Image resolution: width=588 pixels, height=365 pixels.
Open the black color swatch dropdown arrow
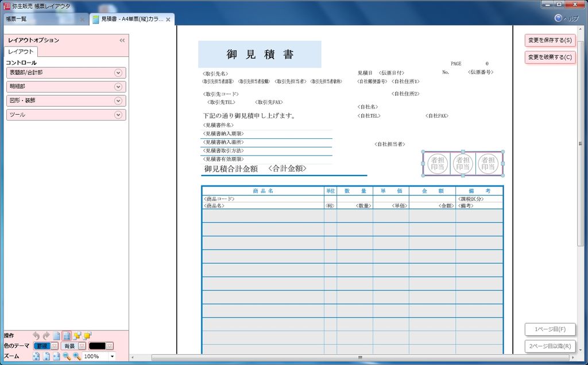tap(110, 346)
